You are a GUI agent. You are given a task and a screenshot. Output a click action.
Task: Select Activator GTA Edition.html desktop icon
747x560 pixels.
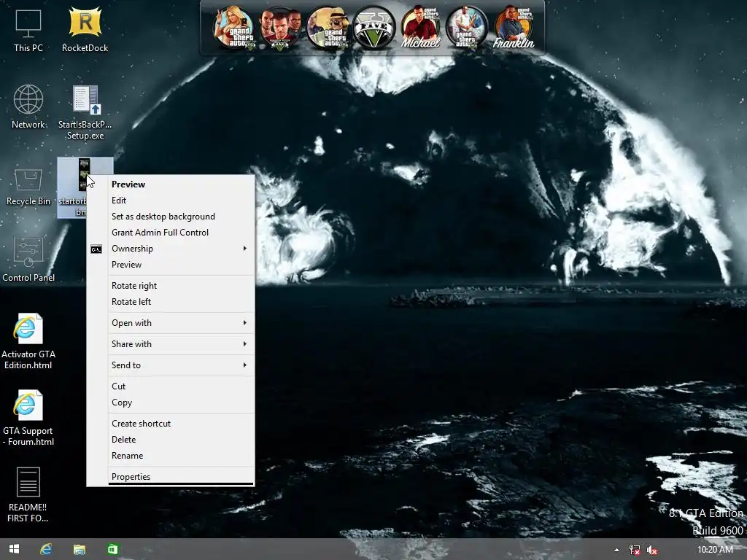(x=28, y=341)
